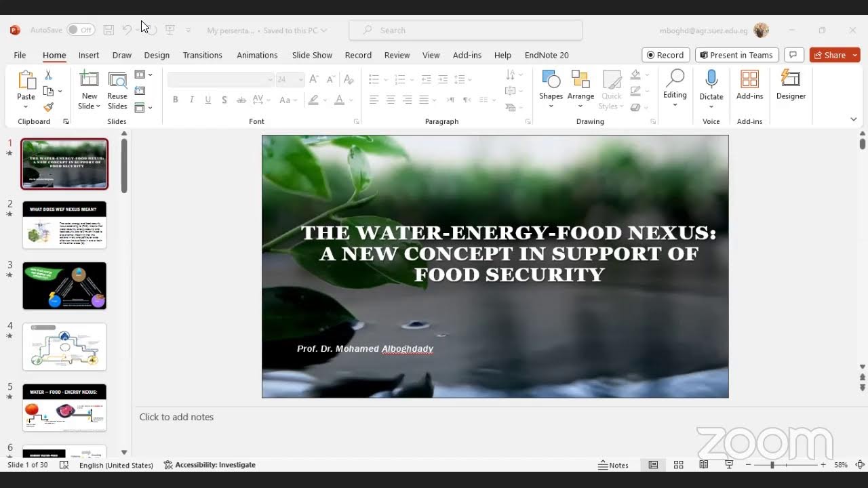The width and height of the screenshot is (868, 488).
Task: Toggle Italic formatting
Action: point(191,100)
